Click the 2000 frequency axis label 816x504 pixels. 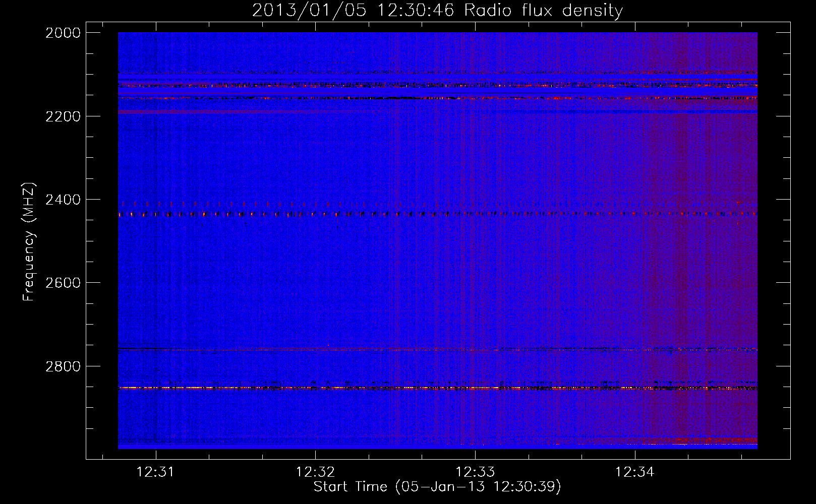(63, 33)
